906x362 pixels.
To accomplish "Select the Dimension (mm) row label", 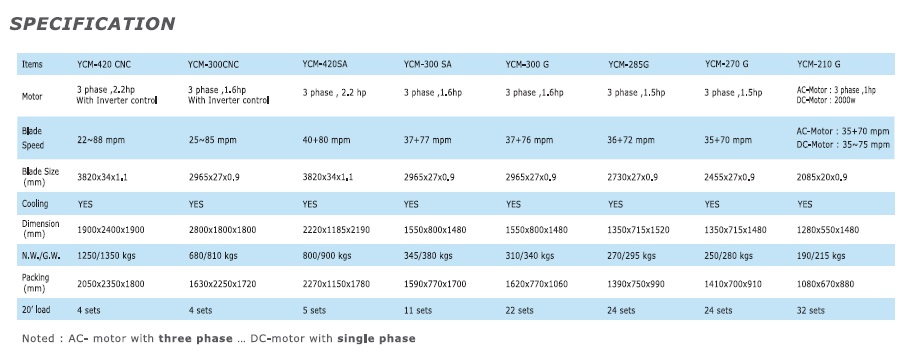I will pyautogui.click(x=40, y=229).
